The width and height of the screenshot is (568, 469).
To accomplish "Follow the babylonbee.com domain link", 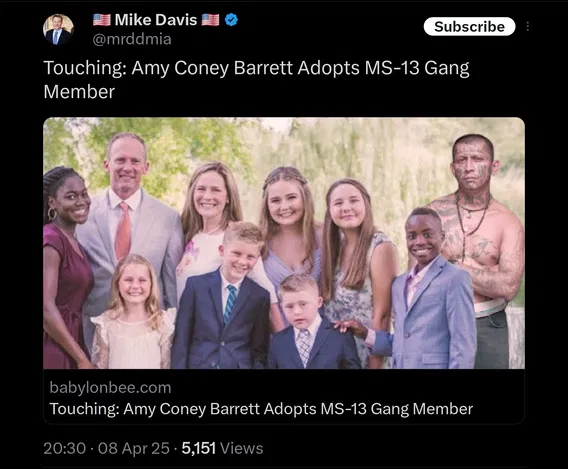I will (110, 388).
